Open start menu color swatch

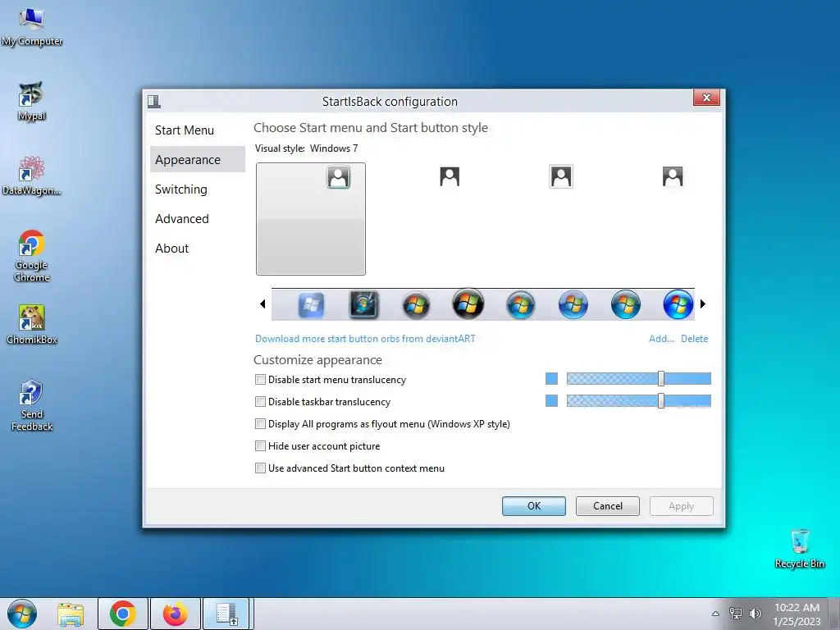pos(551,379)
